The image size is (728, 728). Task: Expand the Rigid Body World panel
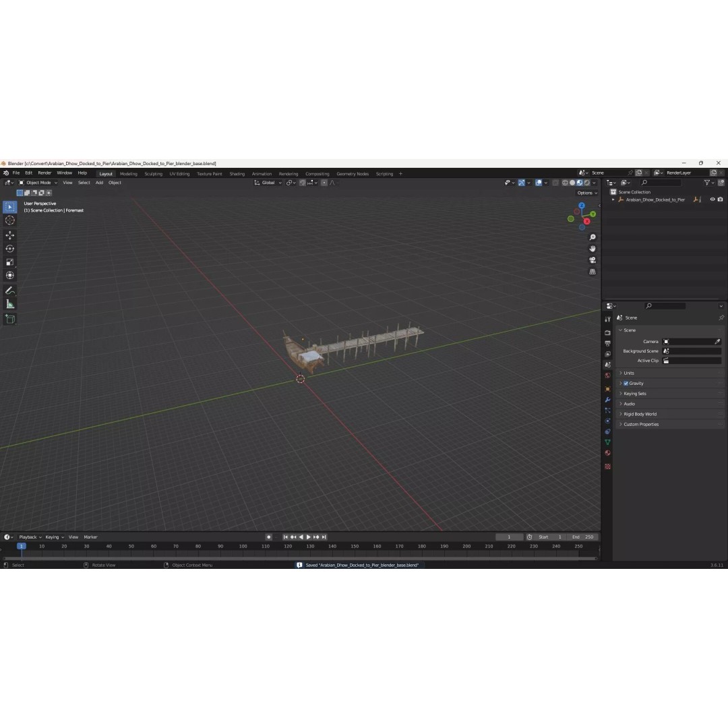point(671,414)
